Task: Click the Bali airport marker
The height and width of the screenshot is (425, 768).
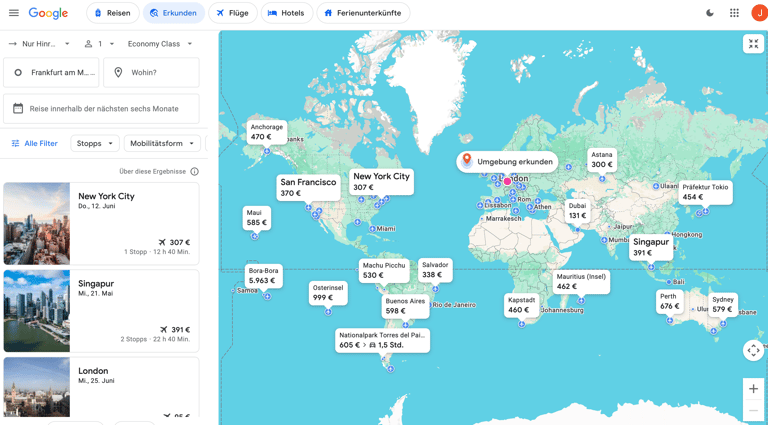Action: point(669,282)
